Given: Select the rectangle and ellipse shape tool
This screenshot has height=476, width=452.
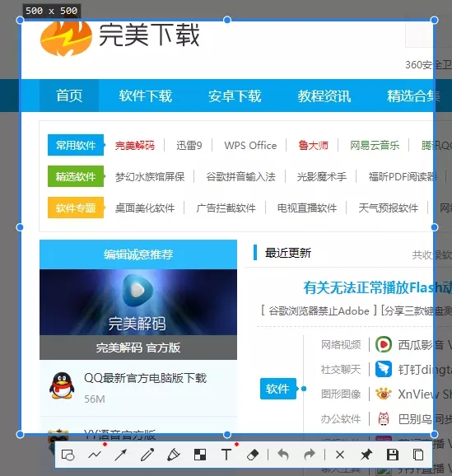Looking at the screenshot, I should [68, 455].
